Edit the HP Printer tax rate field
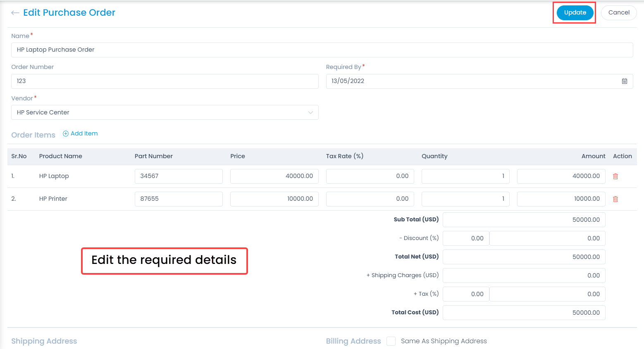This screenshot has height=349, width=644. (x=370, y=199)
